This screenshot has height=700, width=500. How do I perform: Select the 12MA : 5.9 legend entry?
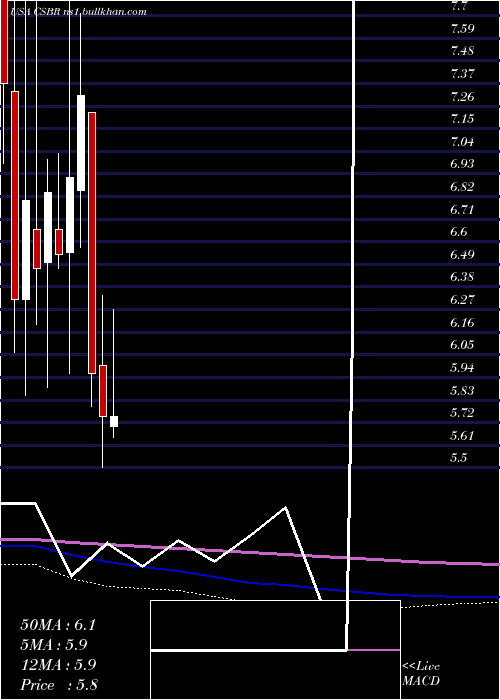[58, 665]
